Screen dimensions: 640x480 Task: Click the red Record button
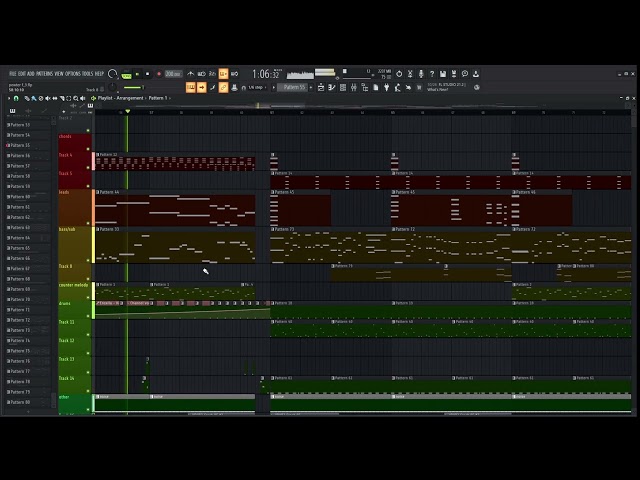[159, 74]
